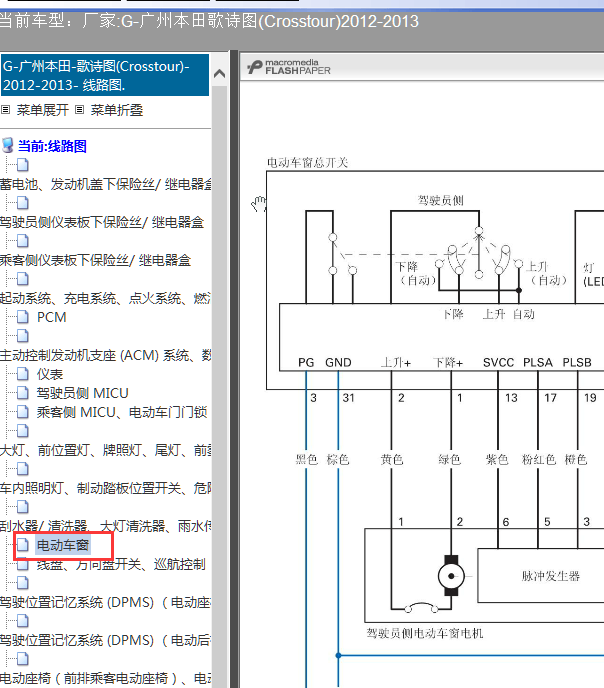Click the 电动车窗总开关 label in diagram

pos(307,163)
